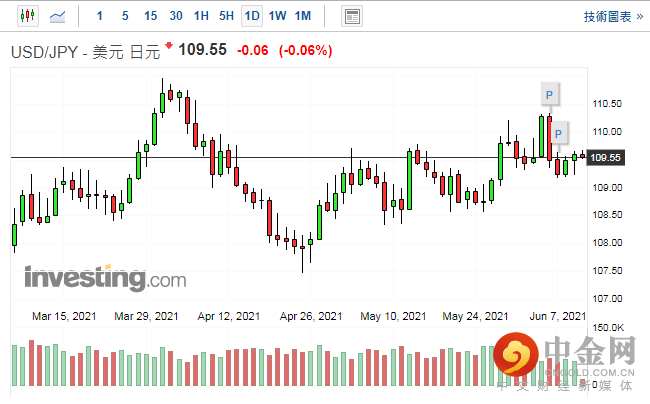Image resolution: width=650 pixels, height=404 pixels.
Task: Click the Apr 12, 2021 date label
Action: point(228,316)
